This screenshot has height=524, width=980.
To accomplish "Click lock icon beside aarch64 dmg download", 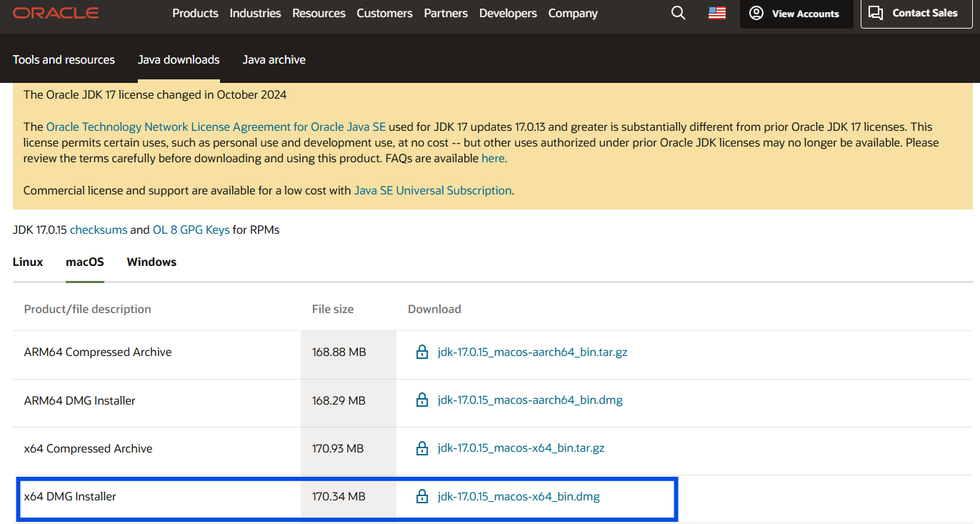I will (422, 400).
